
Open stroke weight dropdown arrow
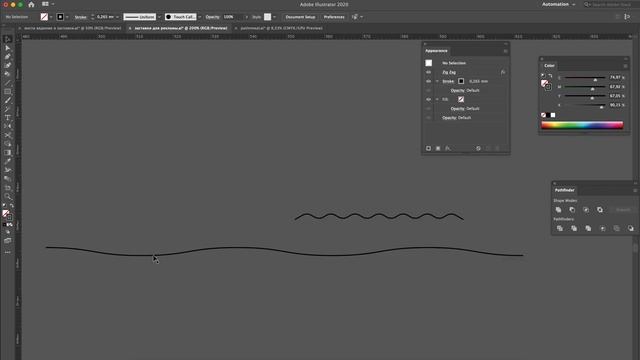pyautogui.click(x=118, y=17)
